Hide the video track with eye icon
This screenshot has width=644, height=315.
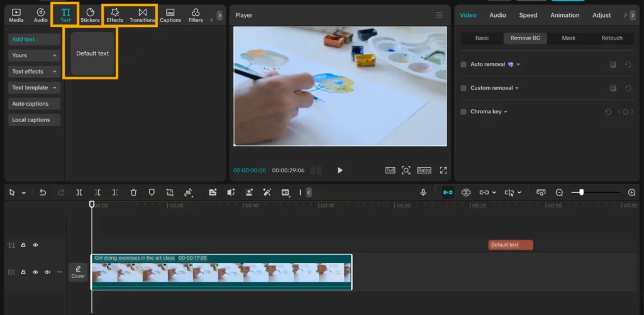click(35, 272)
